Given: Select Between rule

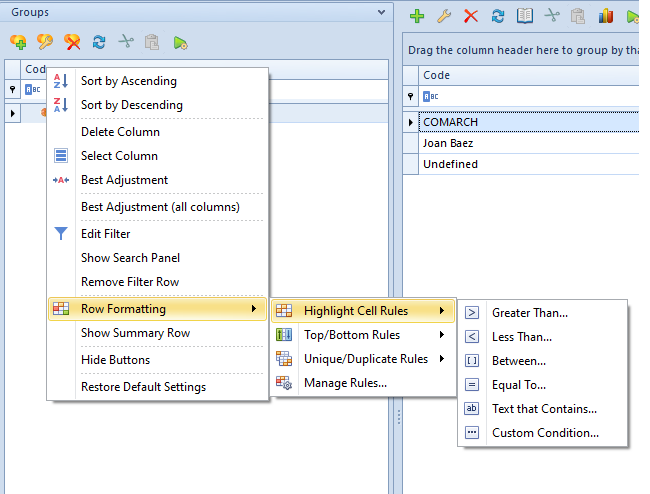Looking at the screenshot, I should pos(543,361).
